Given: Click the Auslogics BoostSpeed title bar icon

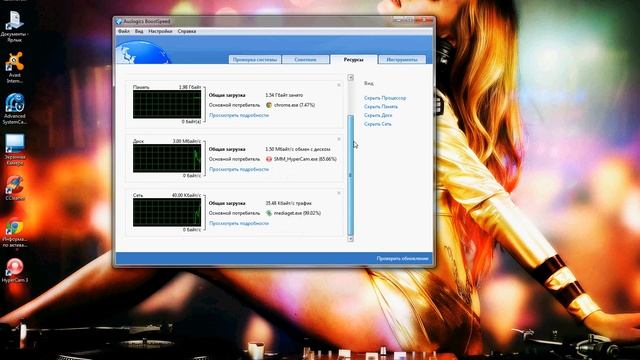Looking at the screenshot, I should 119,21.
